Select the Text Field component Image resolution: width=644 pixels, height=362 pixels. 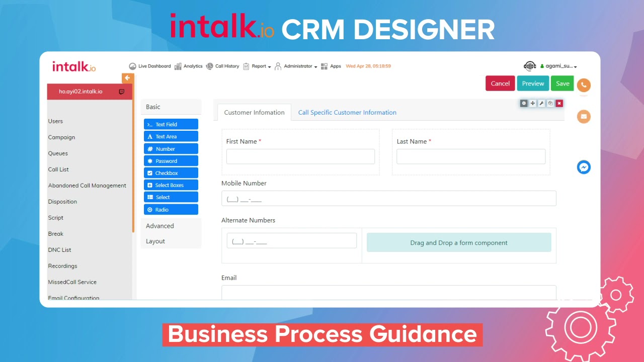(171, 124)
